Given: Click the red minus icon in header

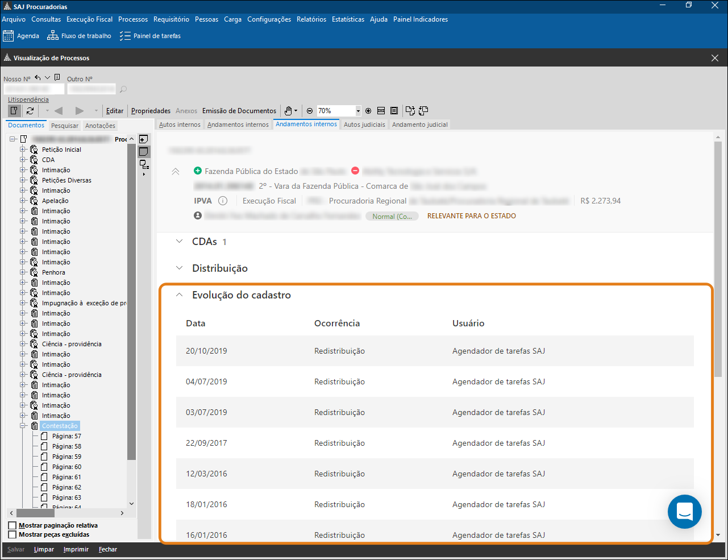Looking at the screenshot, I should pos(355,171).
